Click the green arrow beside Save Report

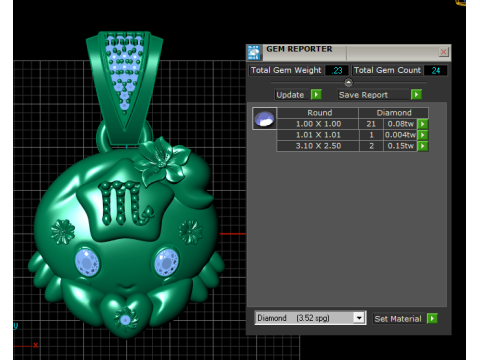(x=416, y=95)
